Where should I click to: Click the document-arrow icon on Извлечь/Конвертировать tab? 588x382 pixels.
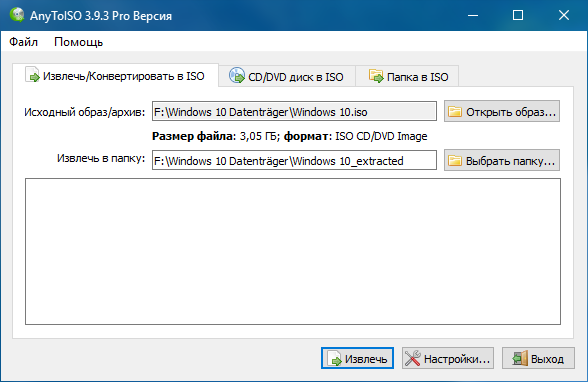pyautogui.click(x=32, y=74)
